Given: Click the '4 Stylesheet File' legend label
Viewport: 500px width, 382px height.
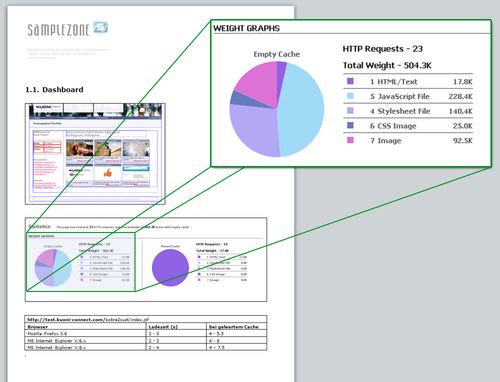Looking at the screenshot, I should (400, 111).
